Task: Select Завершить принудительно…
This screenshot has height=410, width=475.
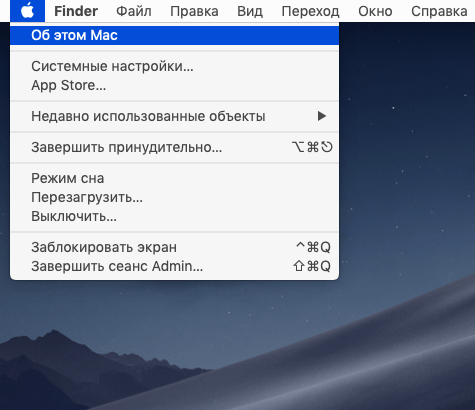Action: tap(174, 147)
